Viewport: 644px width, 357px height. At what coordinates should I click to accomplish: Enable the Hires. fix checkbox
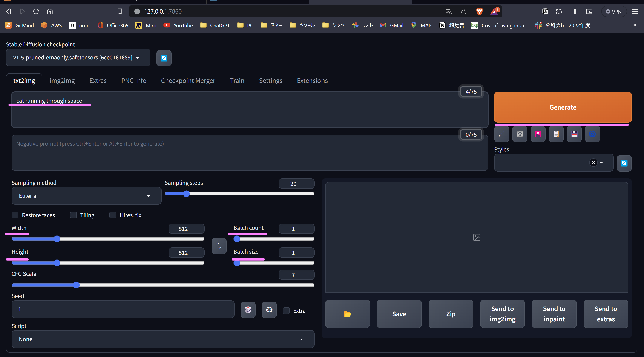[113, 215]
